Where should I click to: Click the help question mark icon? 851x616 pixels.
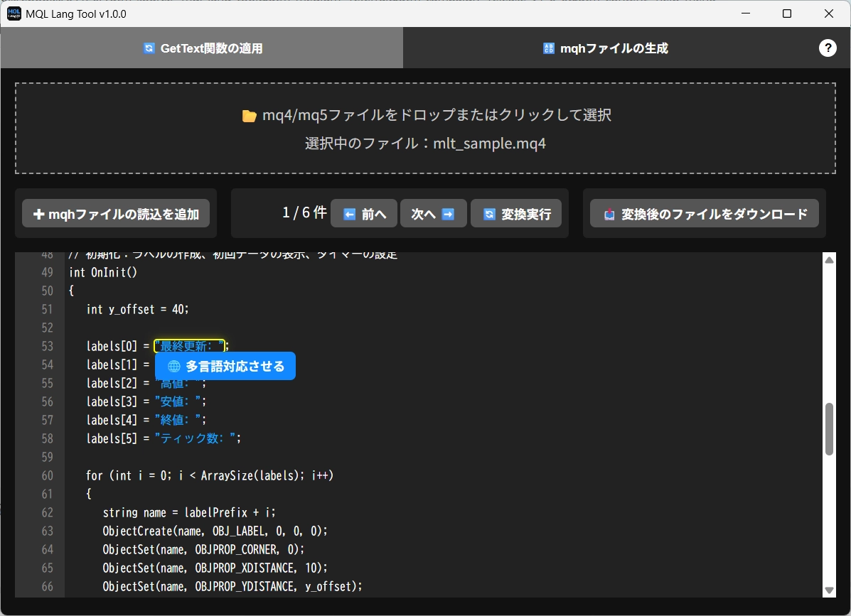point(828,48)
